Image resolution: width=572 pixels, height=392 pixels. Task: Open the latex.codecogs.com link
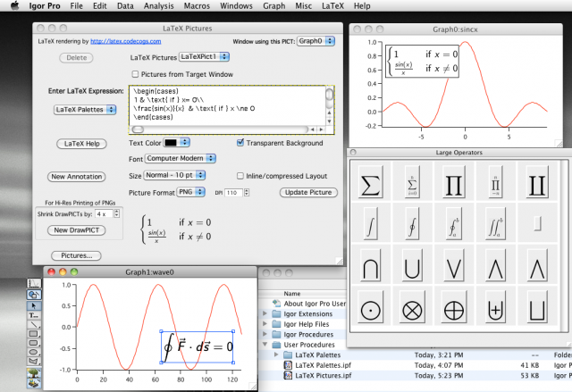125,42
